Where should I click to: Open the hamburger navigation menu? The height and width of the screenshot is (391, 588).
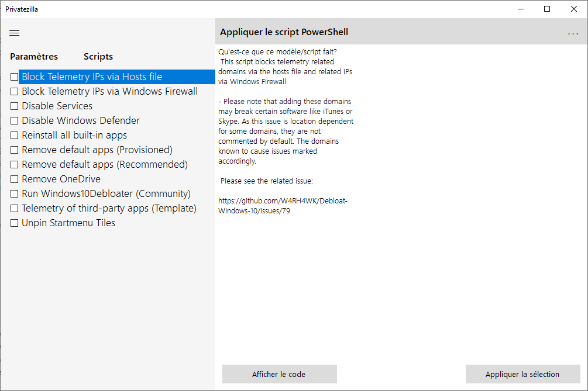[x=14, y=33]
